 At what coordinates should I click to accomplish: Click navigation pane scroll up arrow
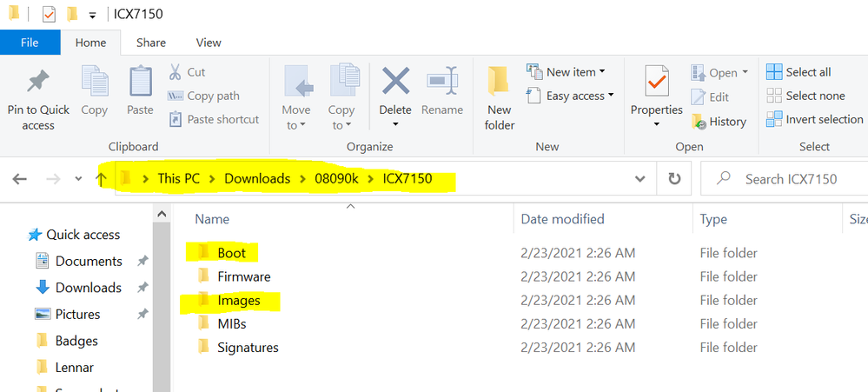pyautogui.click(x=161, y=214)
